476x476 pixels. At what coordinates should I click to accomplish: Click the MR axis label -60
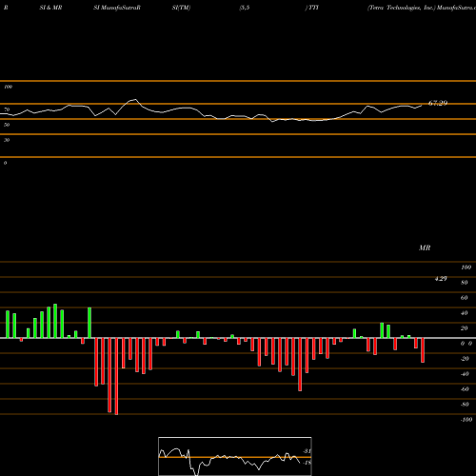[465, 389]
